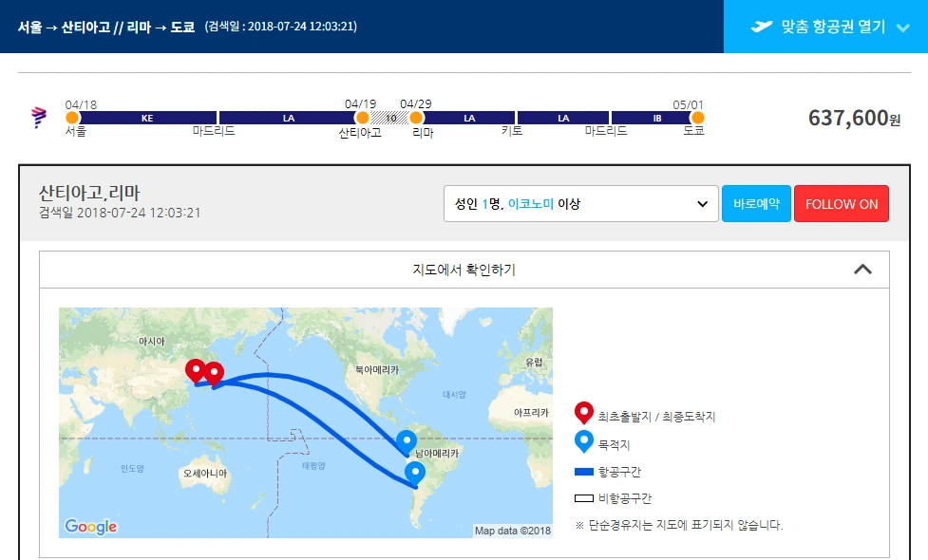
Task: Click the Google logo on the map
Action: (x=89, y=526)
